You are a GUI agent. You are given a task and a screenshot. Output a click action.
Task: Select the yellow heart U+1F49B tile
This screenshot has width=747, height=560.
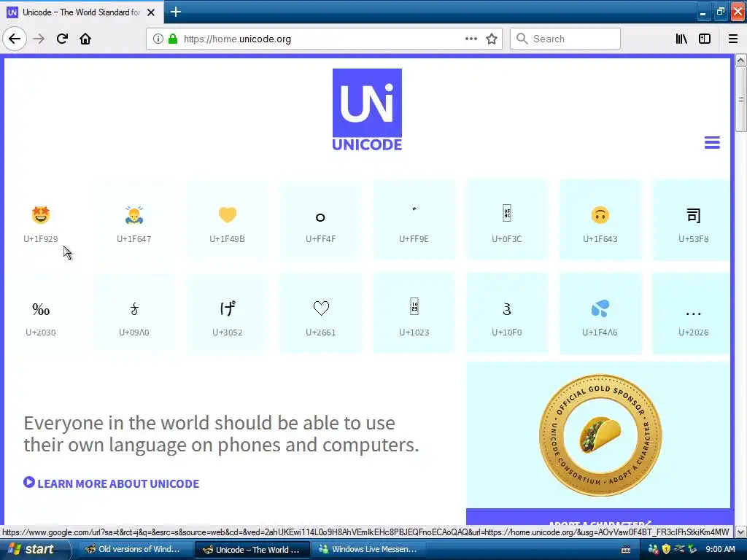point(228,220)
